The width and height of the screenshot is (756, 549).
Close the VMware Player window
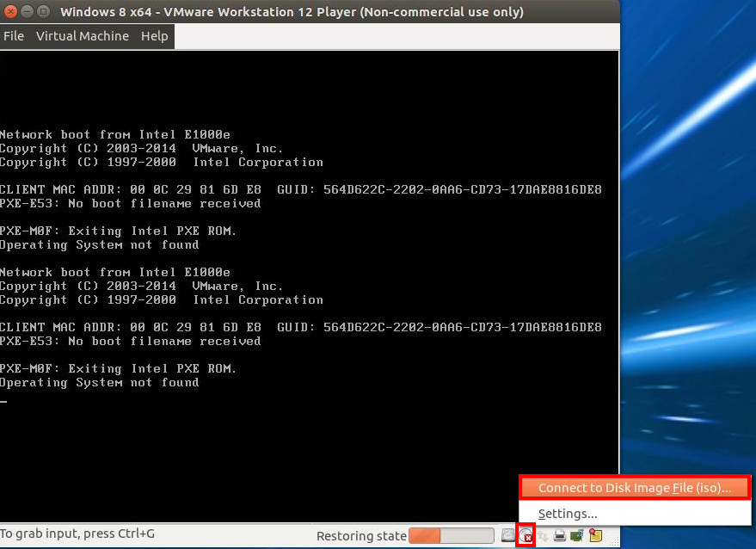click(x=10, y=11)
